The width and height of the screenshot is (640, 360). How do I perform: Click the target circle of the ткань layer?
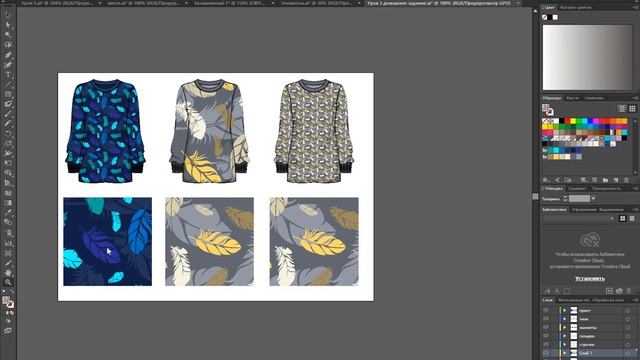click(x=627, y=319)
